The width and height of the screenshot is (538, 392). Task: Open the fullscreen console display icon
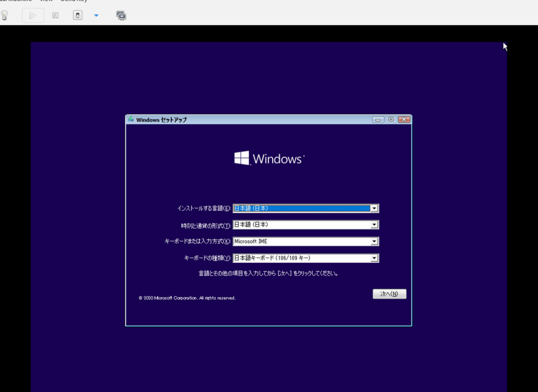121,15
